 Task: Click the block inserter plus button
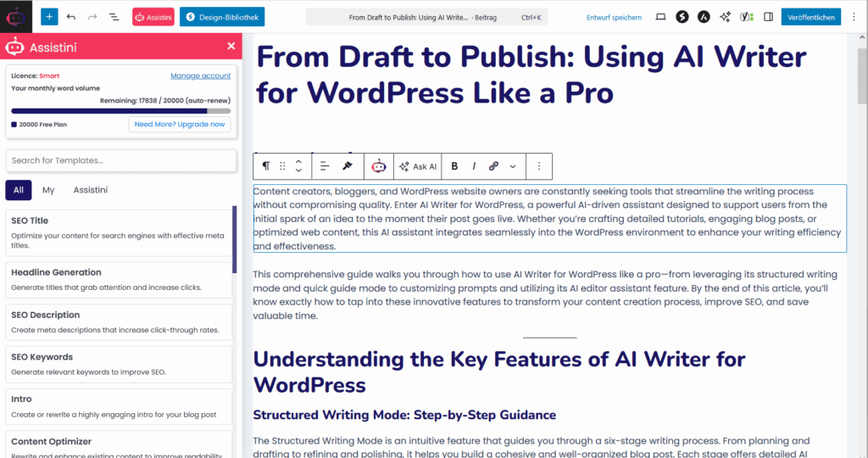[x=48, y=17]
